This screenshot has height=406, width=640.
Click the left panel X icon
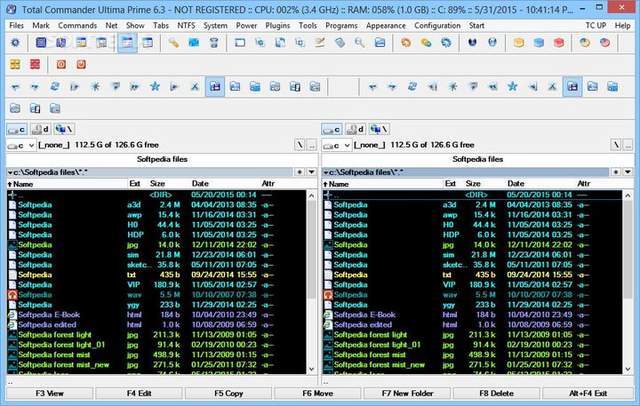(x=195, y=87)
